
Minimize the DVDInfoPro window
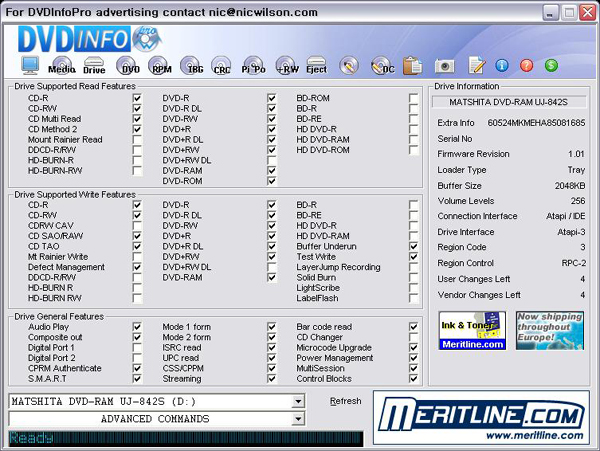[551, 13]
